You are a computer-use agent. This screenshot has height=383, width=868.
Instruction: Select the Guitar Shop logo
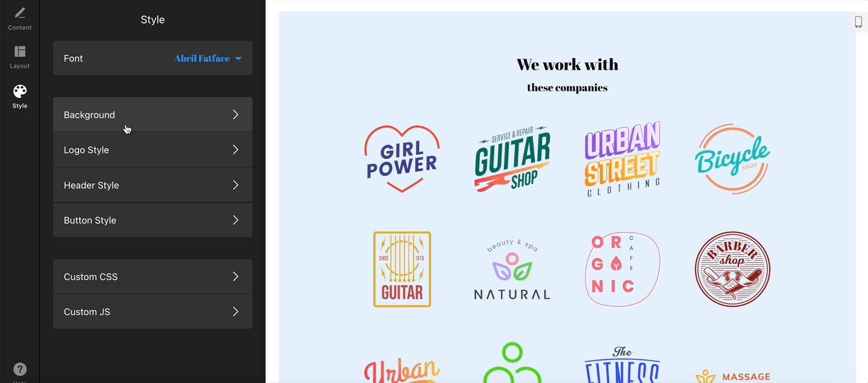coord(512,159)
